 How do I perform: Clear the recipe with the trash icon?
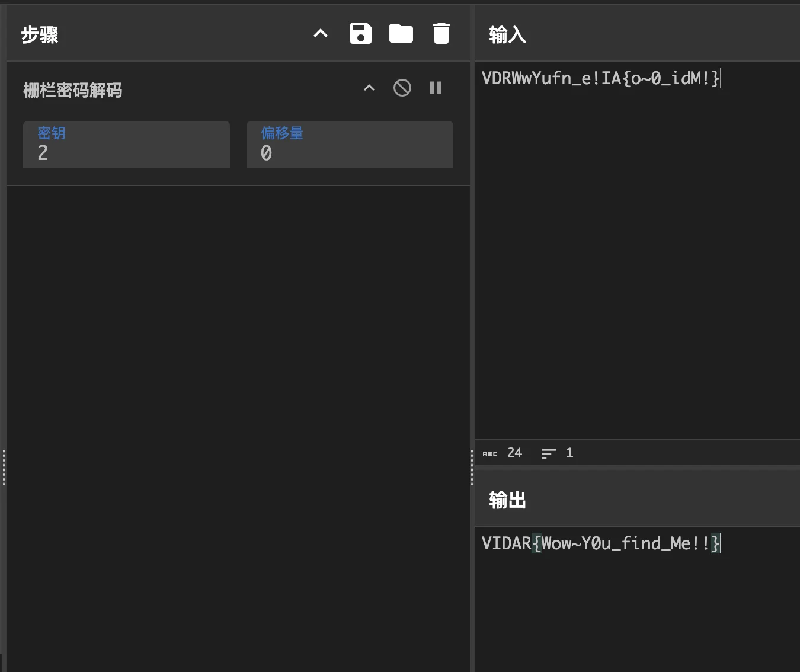tap(441, 34)
